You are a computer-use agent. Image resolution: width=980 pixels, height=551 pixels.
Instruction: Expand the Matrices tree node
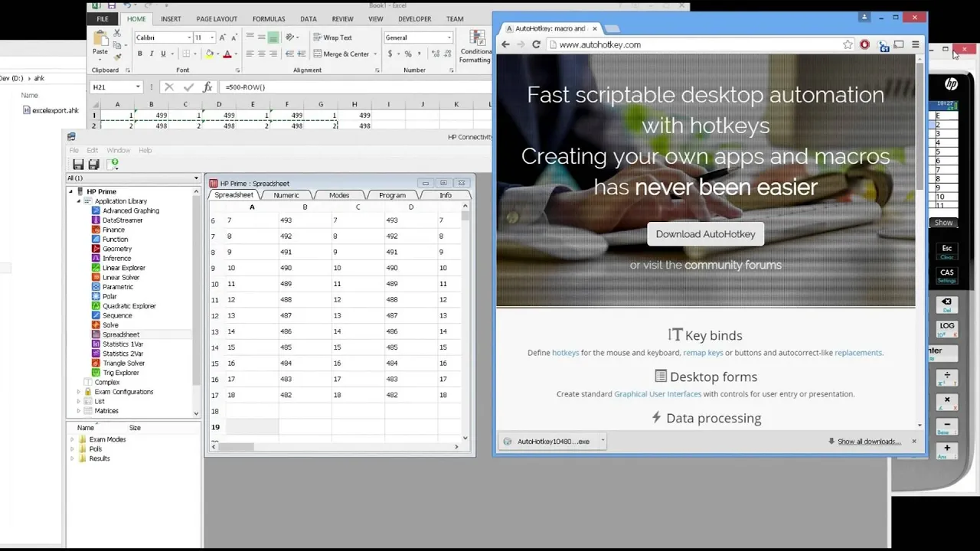[x=78, y=411]
